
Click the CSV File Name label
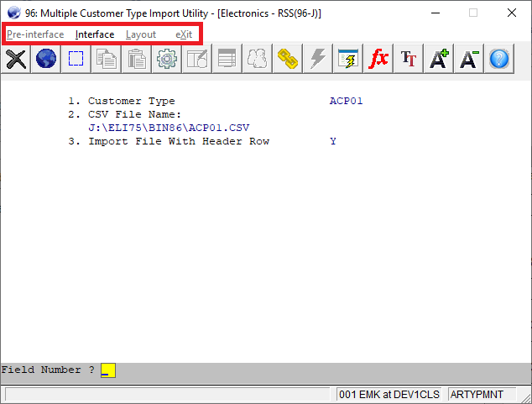pyautogui.click(x=134, y=114)
